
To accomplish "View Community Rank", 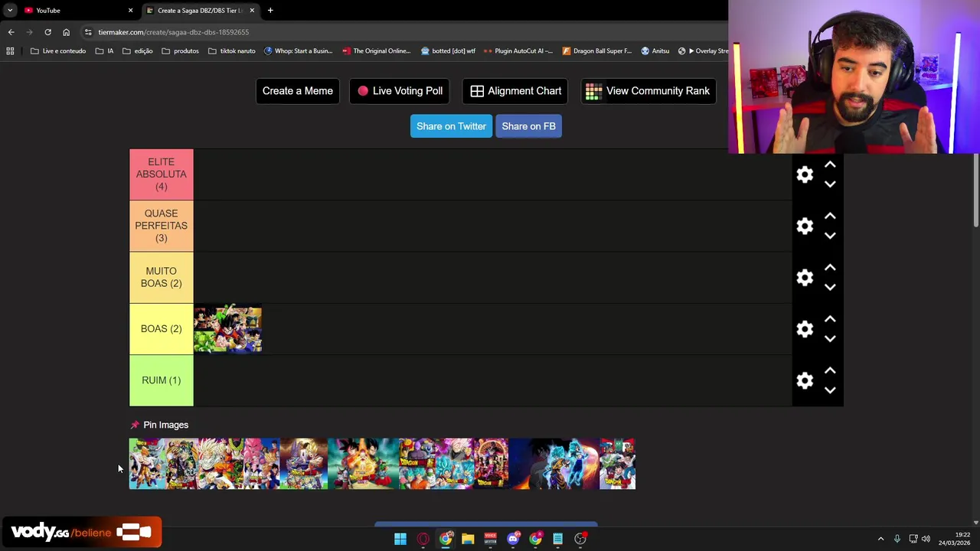I will [648, 91].
